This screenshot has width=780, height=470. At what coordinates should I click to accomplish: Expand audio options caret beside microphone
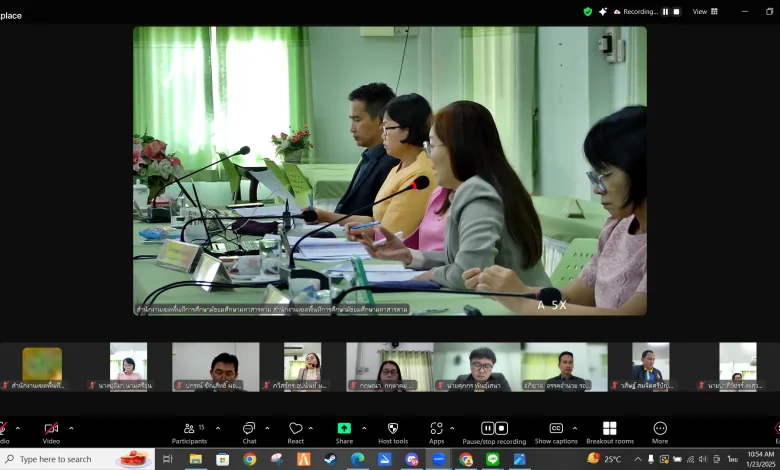18,428
